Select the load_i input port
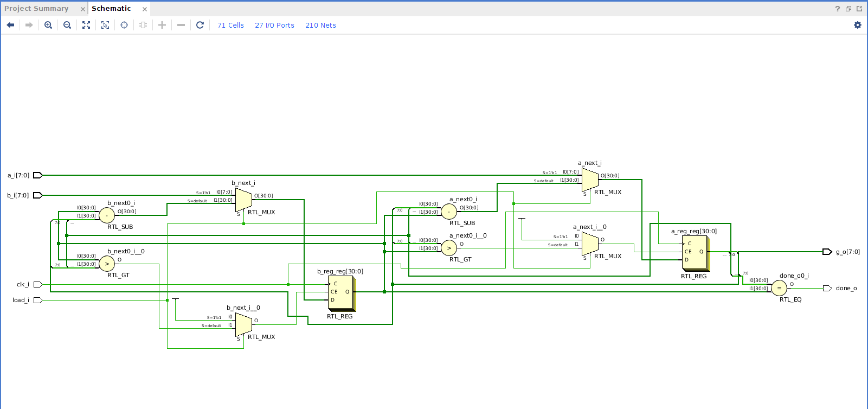Image resolution: width=868 pixels, height=409 pixels. coord(38,300)
